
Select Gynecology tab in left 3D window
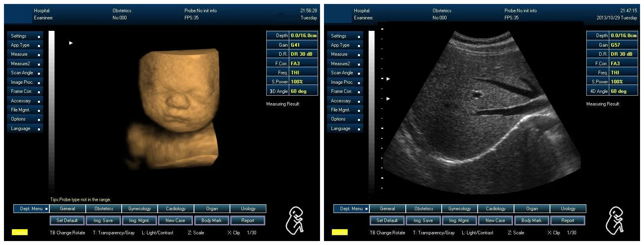(139, 209)
